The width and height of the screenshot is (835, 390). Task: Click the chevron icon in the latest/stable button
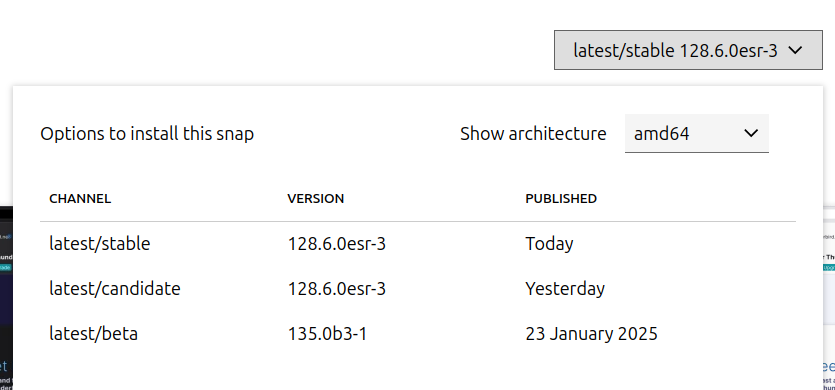[x=795, y=50]
